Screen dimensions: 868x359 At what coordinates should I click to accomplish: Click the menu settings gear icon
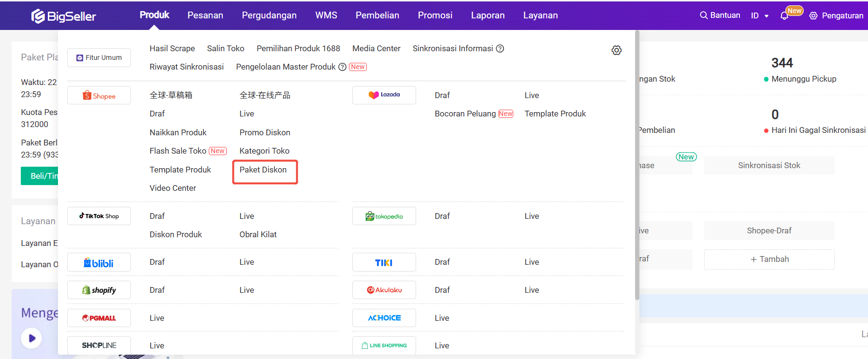pyautogui.click(x=616, y=50)
